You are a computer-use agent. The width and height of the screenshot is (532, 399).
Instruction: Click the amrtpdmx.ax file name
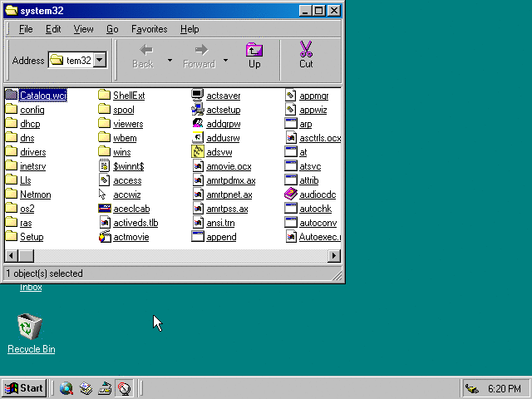pos(231,180)
